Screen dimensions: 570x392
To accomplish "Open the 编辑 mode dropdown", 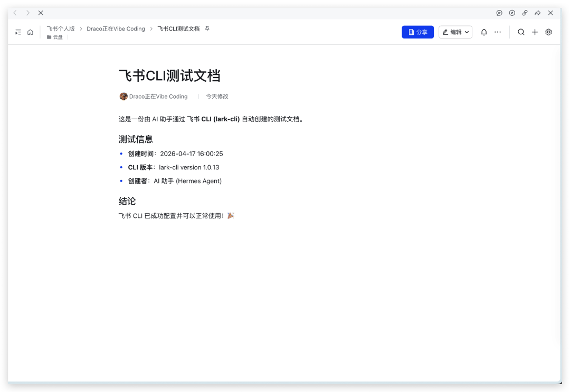I will click(455, 32).
